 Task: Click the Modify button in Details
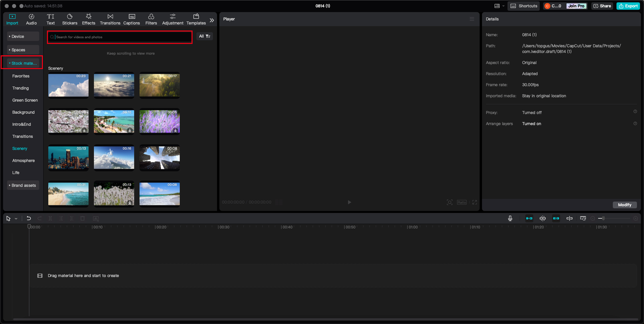point(625,205)
